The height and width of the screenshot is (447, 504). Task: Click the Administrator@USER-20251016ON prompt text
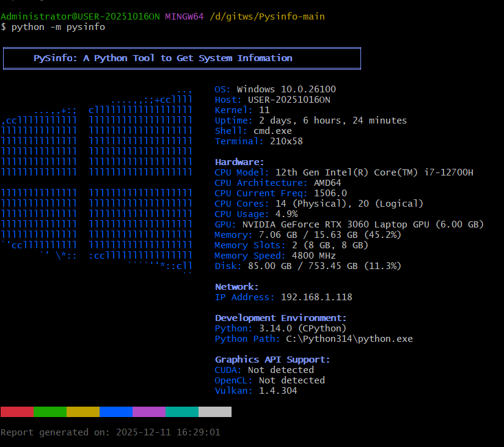coord(80,17)
